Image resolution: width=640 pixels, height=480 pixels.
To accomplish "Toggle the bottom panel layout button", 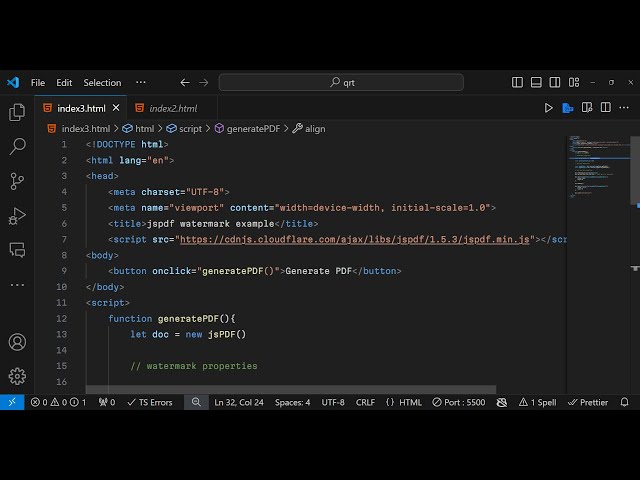I will (536, 83).
